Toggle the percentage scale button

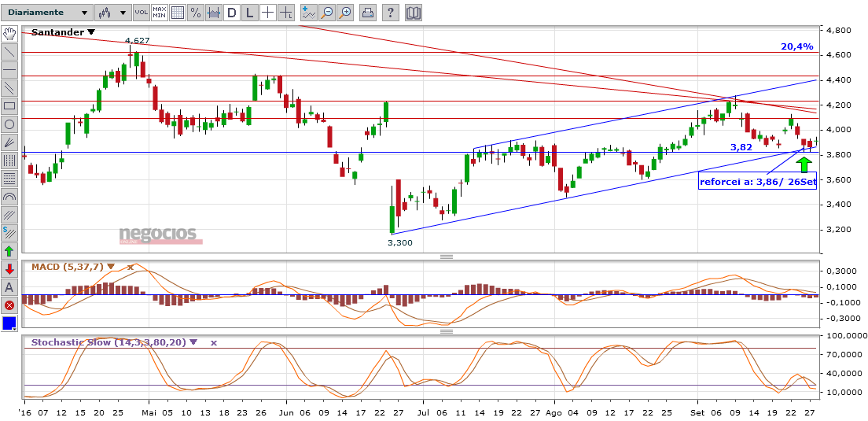pyautogui.click(x=196, y=12)
